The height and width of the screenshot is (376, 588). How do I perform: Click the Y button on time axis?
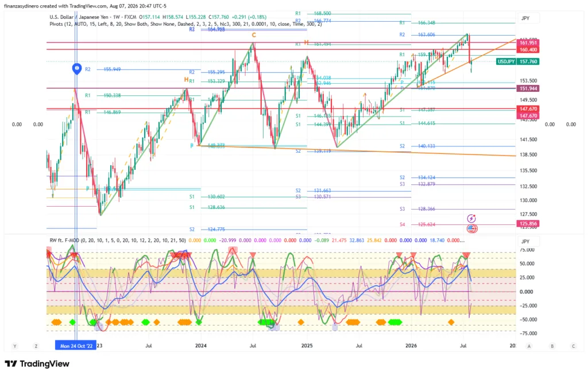pyautogui.click(x=14, y=346)
